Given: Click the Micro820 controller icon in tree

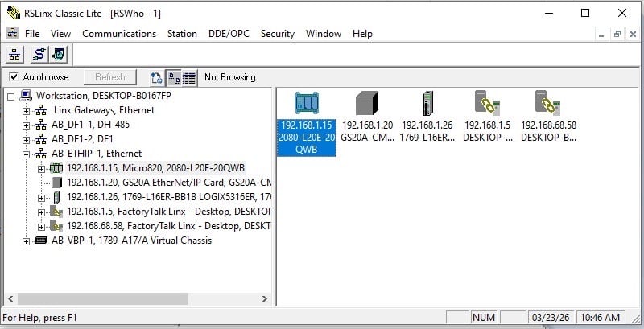Looking at the screenshot, I should (x=56, y=168).
